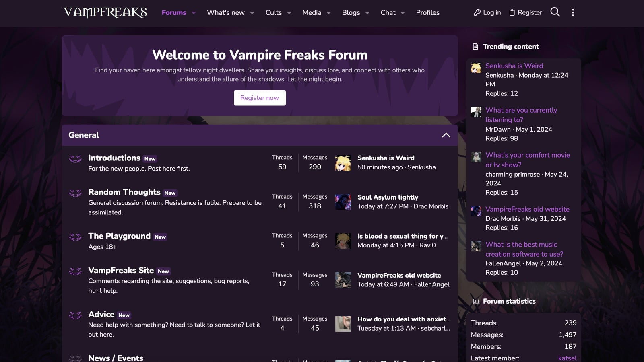Open the News / Events forum
644x362 pixels.
tap(116, 358)
